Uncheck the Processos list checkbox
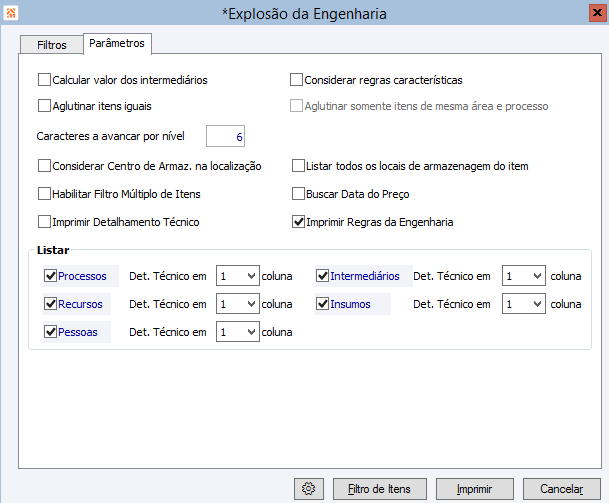The width and height of the screenshot is (609, 503). point(51,276)
